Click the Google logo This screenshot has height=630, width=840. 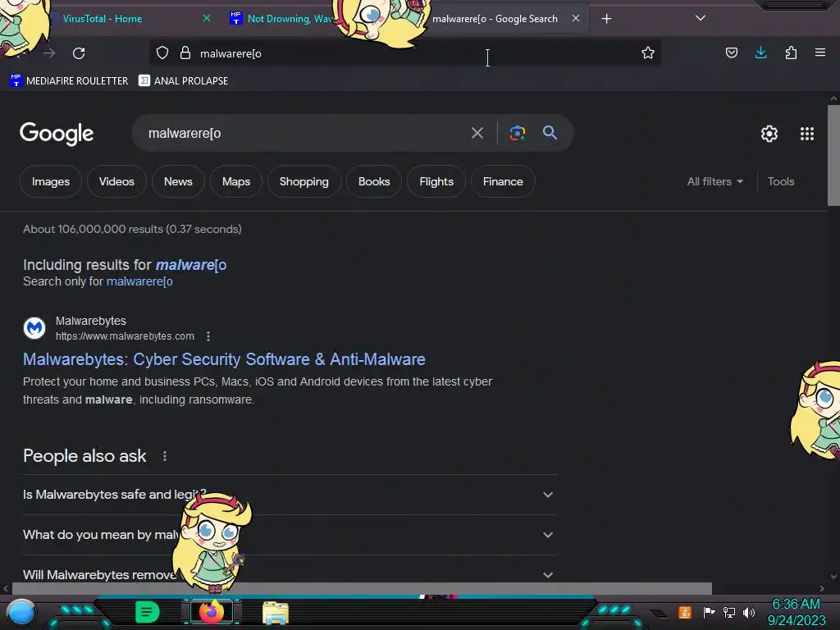(x=57, y=134)
